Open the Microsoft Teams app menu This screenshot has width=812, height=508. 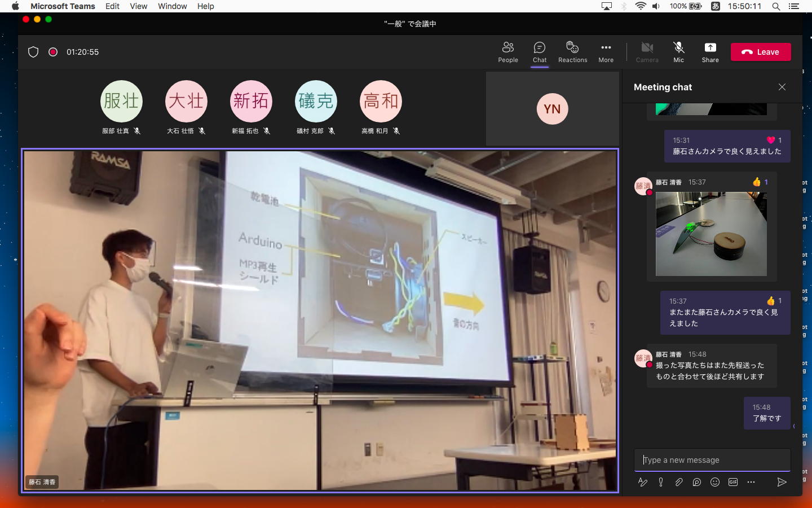click(63, 6)
